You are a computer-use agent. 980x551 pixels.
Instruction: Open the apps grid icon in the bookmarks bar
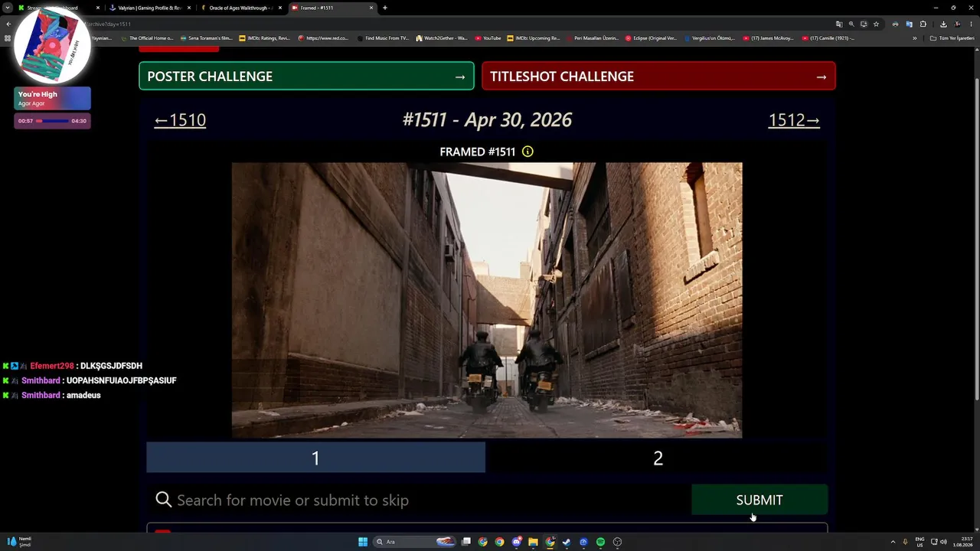pyautogui.click(x=8, y=38)
